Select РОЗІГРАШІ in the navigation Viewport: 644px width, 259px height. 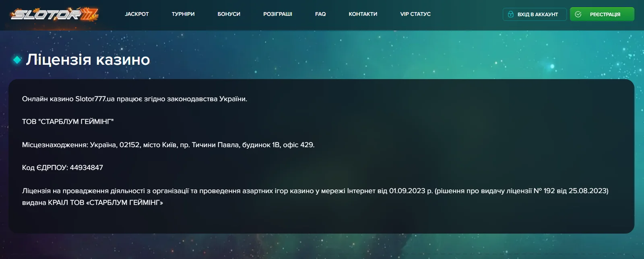tap(278, 14)
